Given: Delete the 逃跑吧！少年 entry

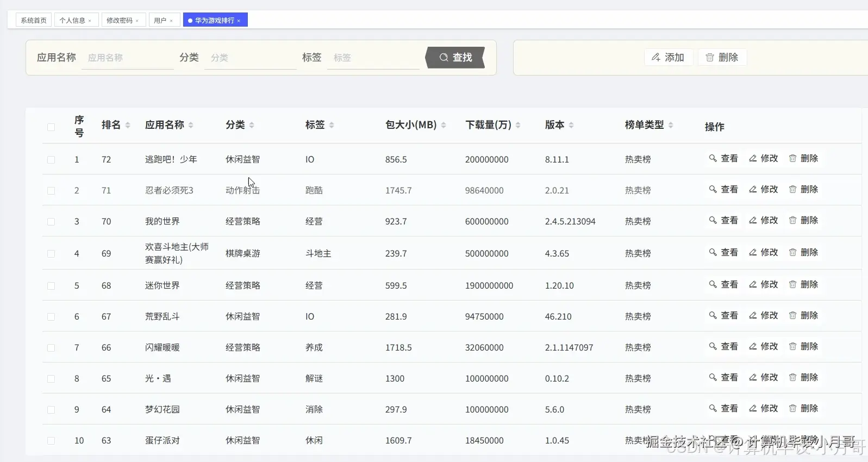Looking at the screenshot, I should (x=803, y=158).
